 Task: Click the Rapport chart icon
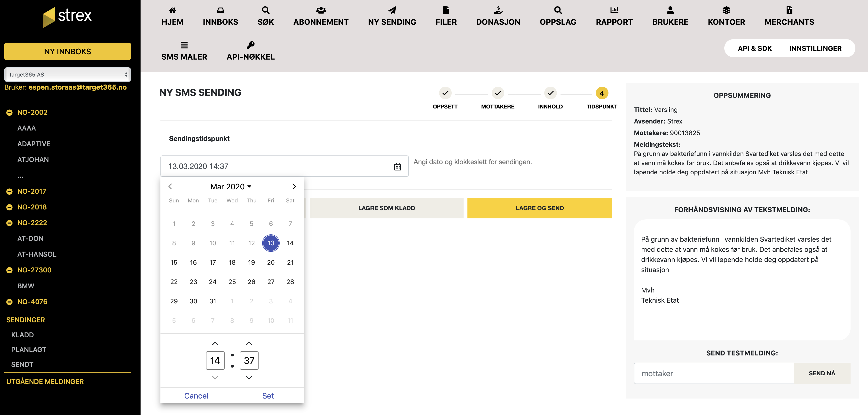click(x=614, y=10)
